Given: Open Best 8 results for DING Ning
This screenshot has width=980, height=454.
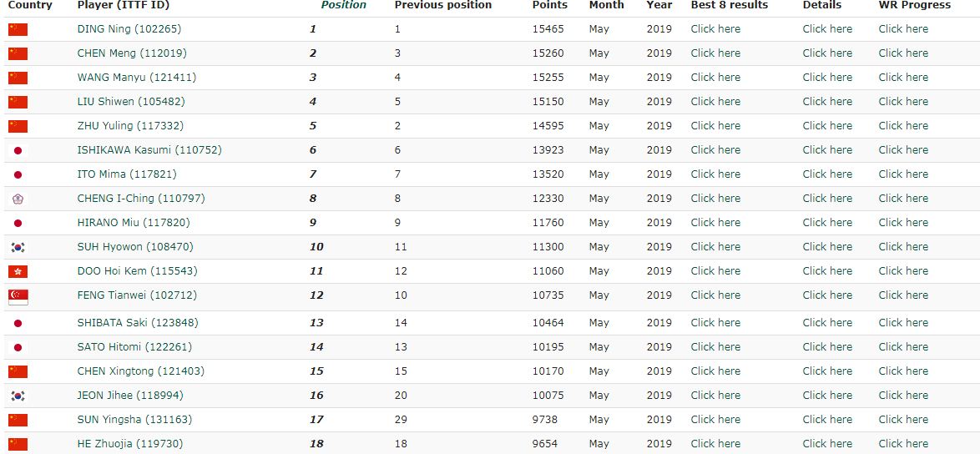Looking at the screenshot, I should tap(715, 28).
